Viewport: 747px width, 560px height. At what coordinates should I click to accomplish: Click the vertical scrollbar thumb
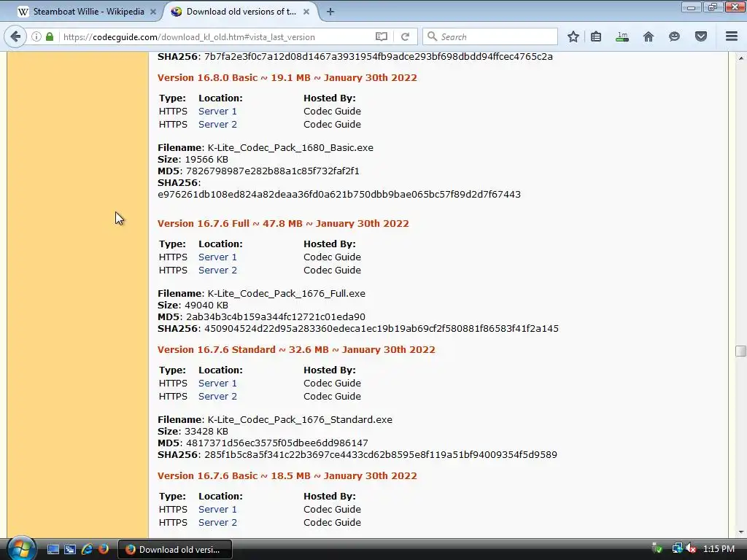point(740,351)
